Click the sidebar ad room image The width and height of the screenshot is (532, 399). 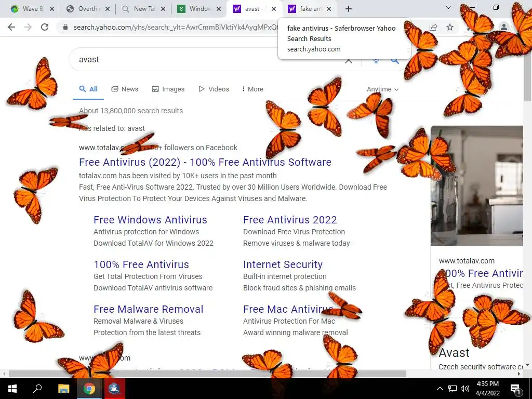(477, 185)
